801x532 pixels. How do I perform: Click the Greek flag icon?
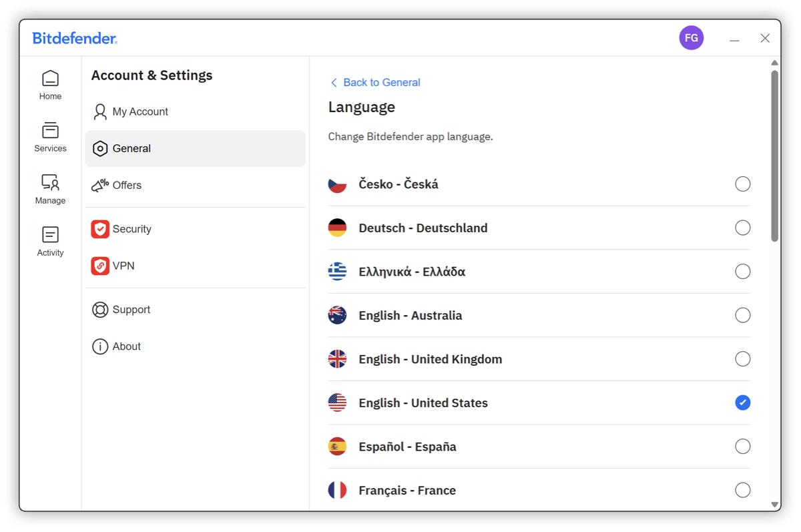[x=337, y=272]
